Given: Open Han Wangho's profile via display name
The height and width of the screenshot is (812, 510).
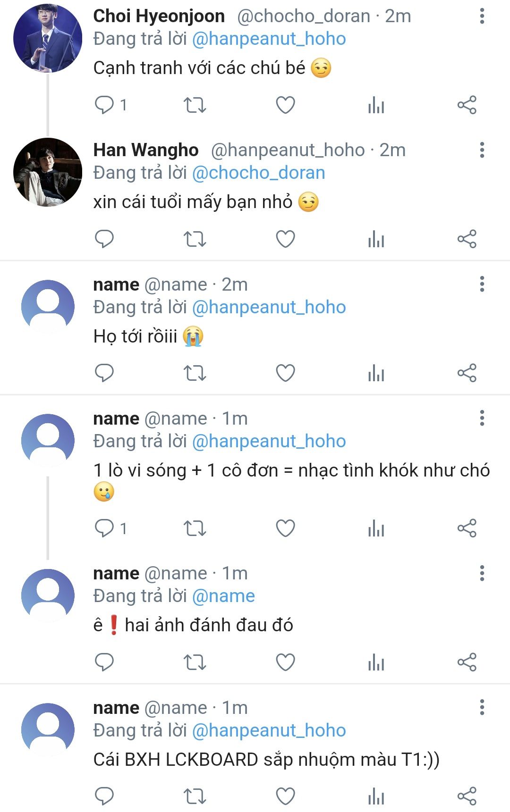Looking at the screenshot, I should point(145,150).
